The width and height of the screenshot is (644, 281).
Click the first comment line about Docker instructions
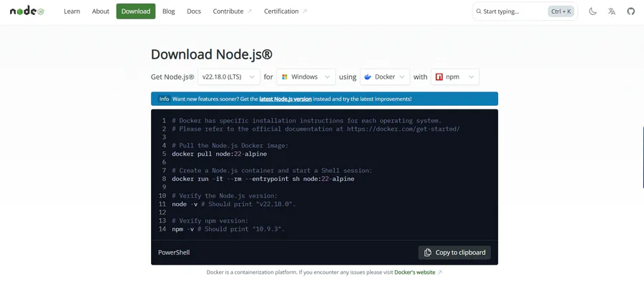click(x=306, y=121)
